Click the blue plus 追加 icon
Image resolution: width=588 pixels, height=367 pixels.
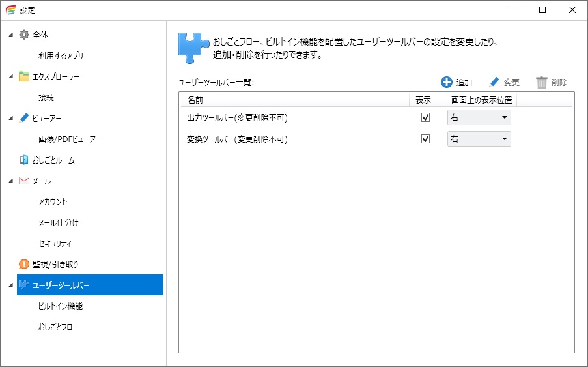446,82
